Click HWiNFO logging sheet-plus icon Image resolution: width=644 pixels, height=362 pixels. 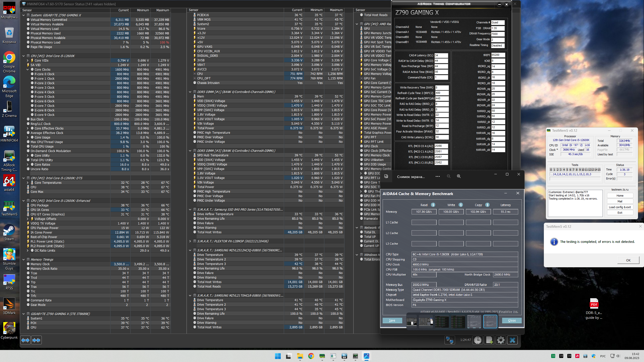pyautogui.click(x=489, y=340)
